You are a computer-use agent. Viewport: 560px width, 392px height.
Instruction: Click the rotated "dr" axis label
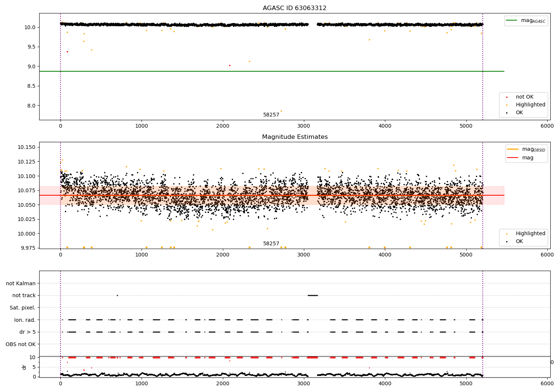[x=24, y=367]
